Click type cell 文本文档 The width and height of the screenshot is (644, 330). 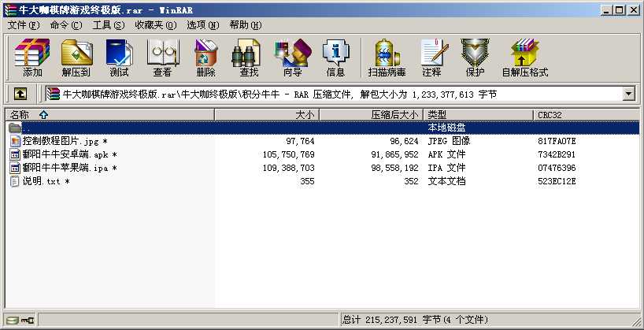tap(446, 181)
